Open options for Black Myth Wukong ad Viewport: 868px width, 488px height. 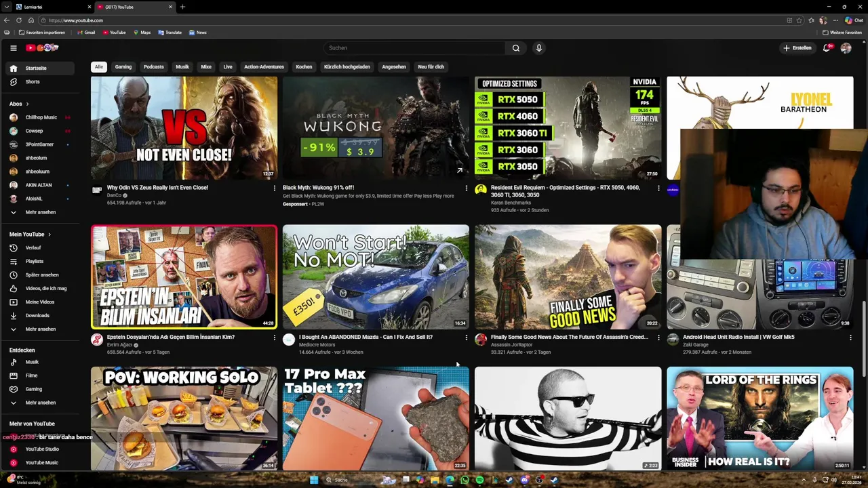(x=466, y=188)
